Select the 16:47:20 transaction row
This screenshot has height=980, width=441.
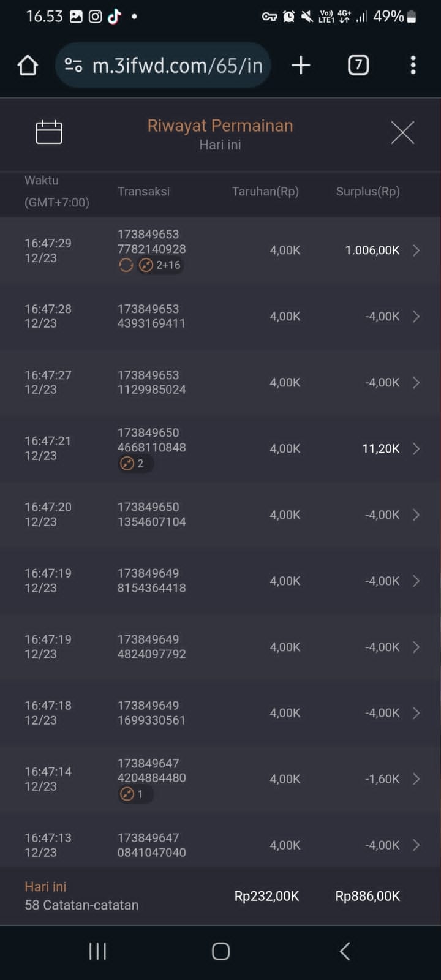tap(221, 514)
